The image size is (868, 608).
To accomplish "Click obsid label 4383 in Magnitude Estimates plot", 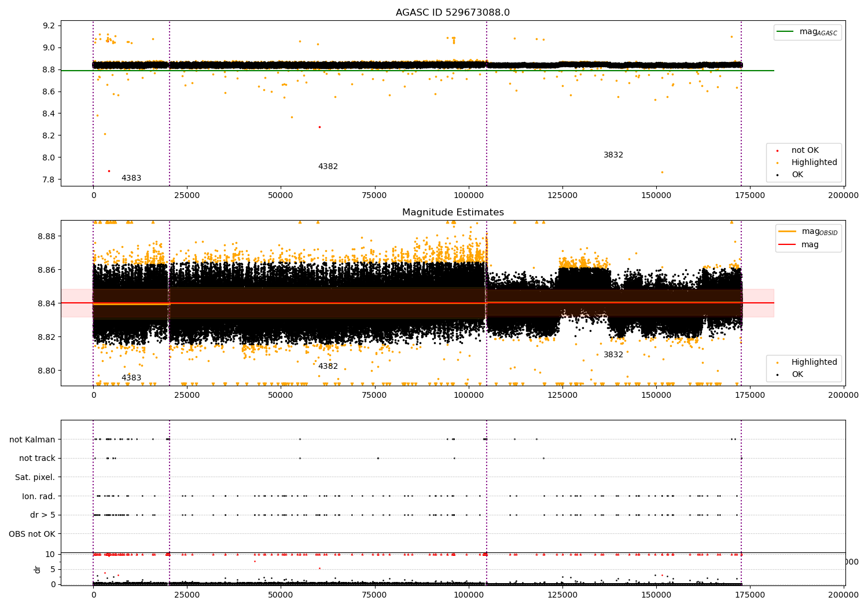I will (131, 378).
